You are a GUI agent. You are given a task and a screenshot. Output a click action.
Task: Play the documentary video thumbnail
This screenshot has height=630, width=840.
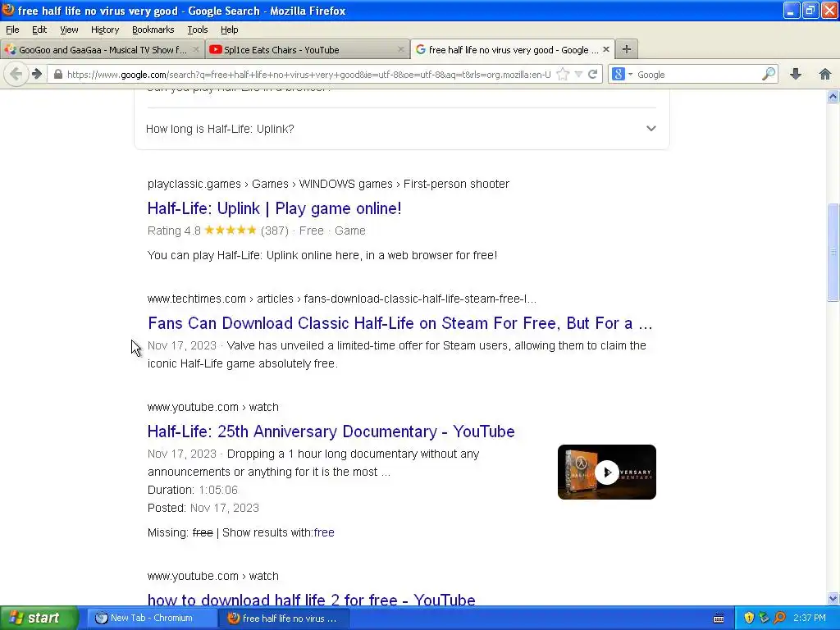click(x=606, y=472)
